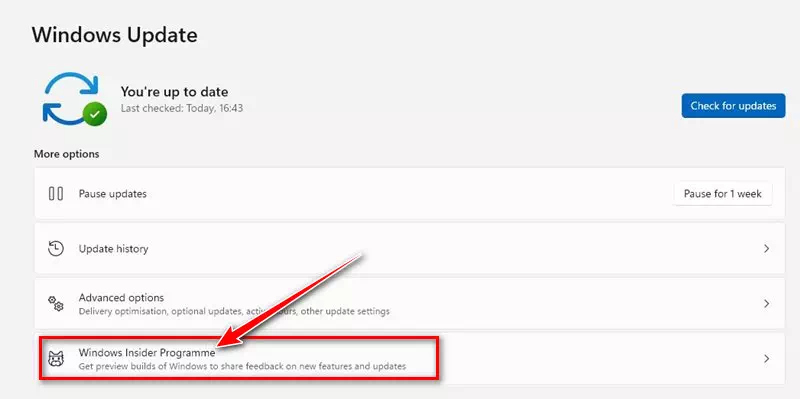
Task: Click the Windows Insider cat icon
Action: pyautogui.click(x=56, y=359)
